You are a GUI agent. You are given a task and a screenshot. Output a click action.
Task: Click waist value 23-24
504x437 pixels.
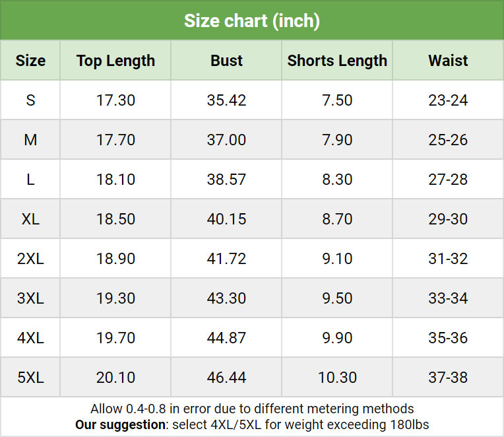pyautogui.click(x=448, y=100)
